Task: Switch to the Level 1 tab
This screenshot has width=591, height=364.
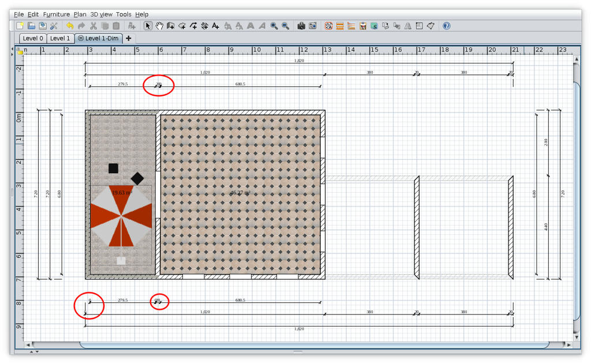Action: point(60,39)
